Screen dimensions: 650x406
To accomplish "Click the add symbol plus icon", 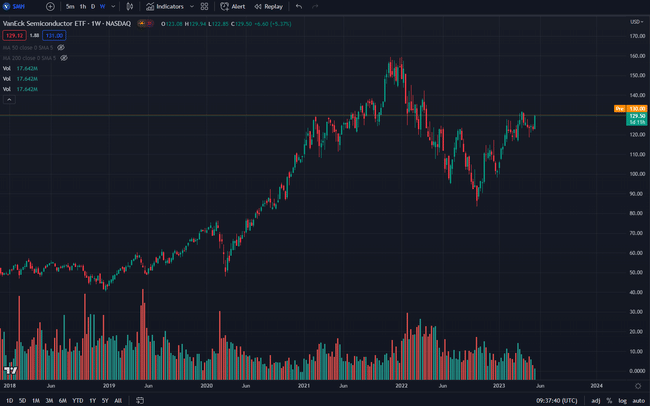I will [50, 6].
